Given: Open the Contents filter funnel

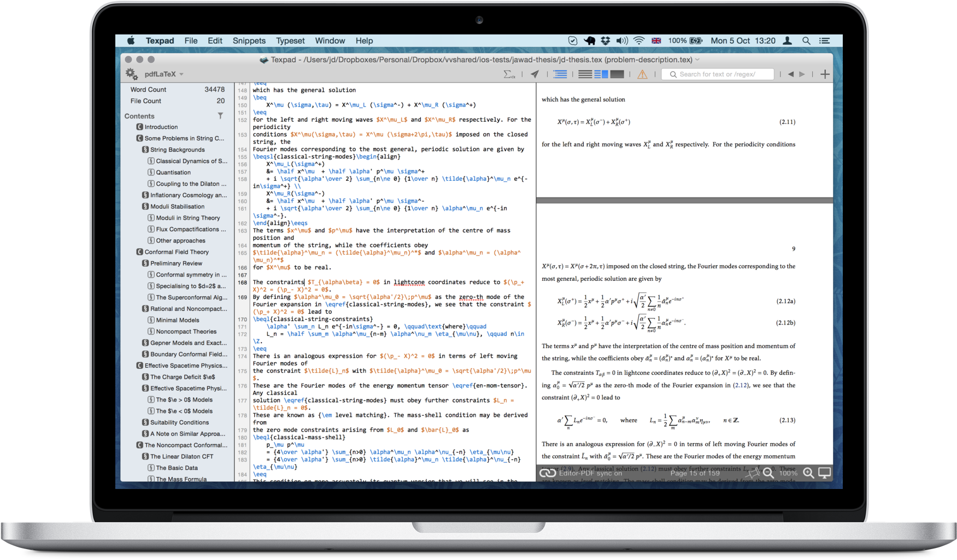Looking at the screenshot, I should point(220,116).
